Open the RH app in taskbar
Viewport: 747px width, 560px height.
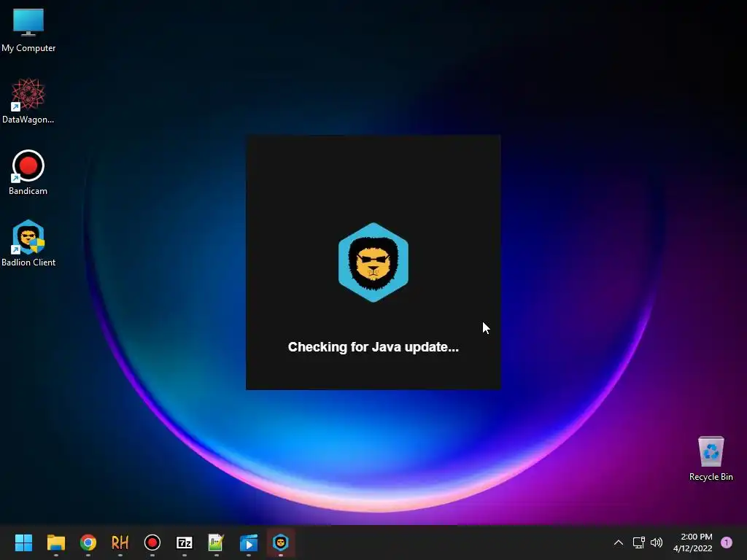120,542
